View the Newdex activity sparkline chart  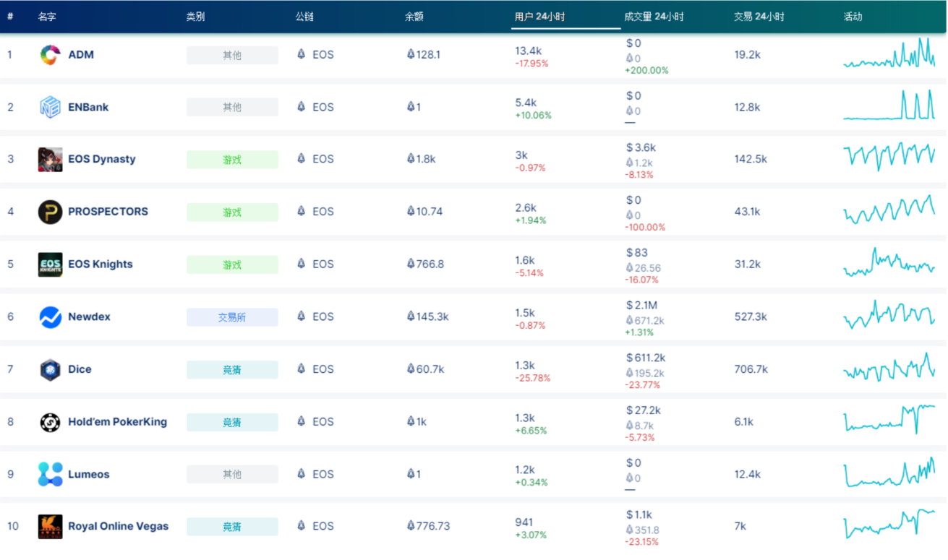(x=889, y=315)
